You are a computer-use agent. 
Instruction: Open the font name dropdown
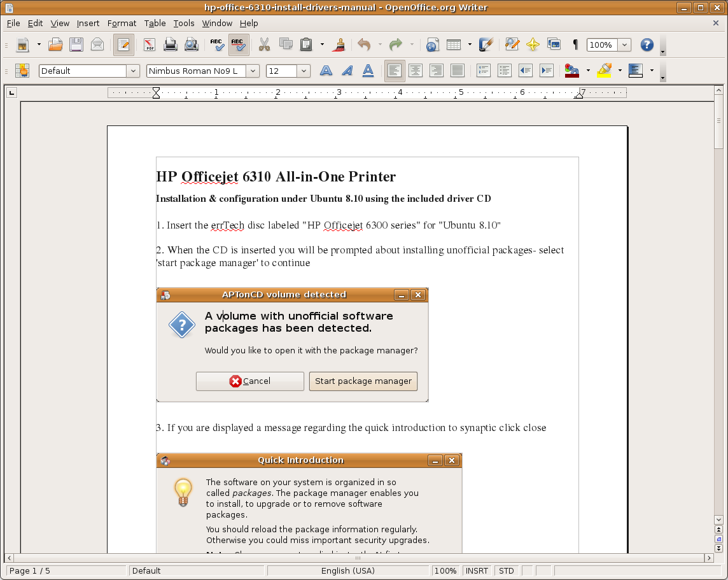[x=253, y=71]
